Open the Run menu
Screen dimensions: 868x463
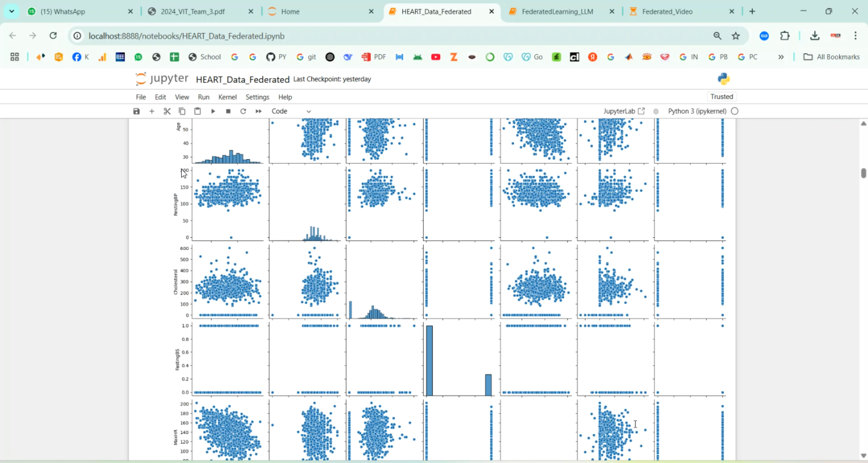[x=204, y=97]
